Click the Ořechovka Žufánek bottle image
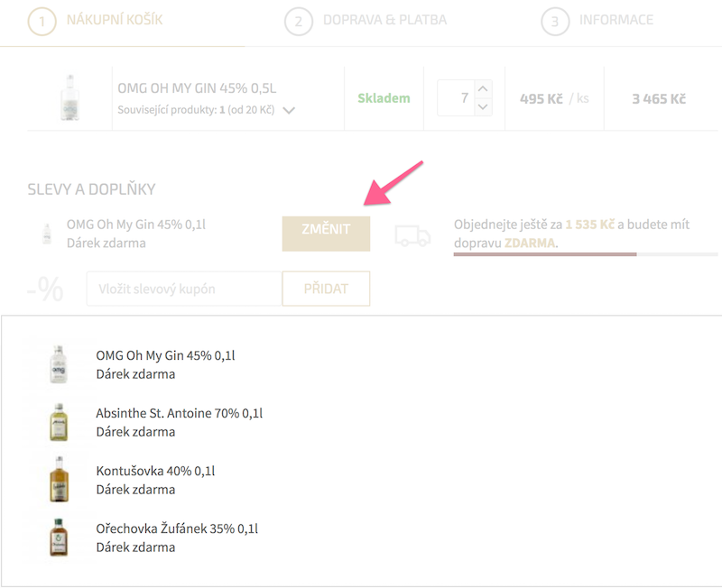722x588 pixels. click(x=59, y=537)
